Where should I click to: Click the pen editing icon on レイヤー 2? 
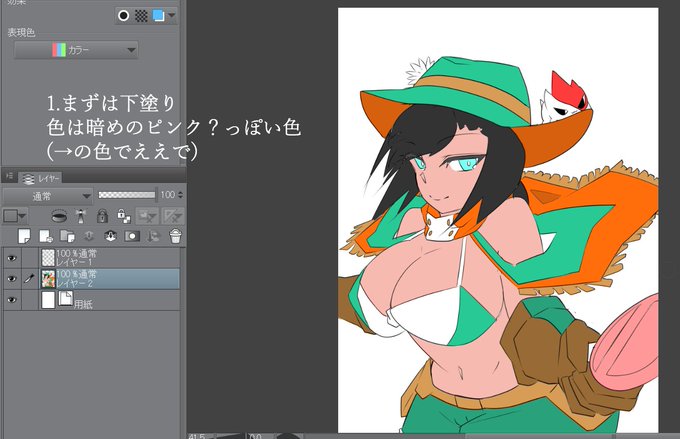coord(29,279)
